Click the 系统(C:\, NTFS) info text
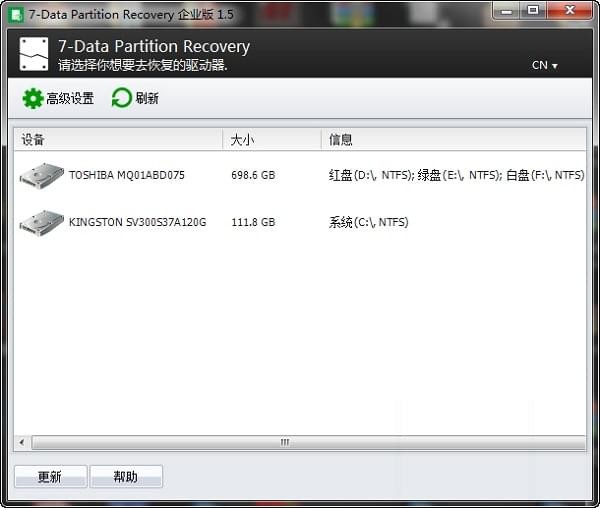Viewport: 600px width, 508px height. point(368,223)
